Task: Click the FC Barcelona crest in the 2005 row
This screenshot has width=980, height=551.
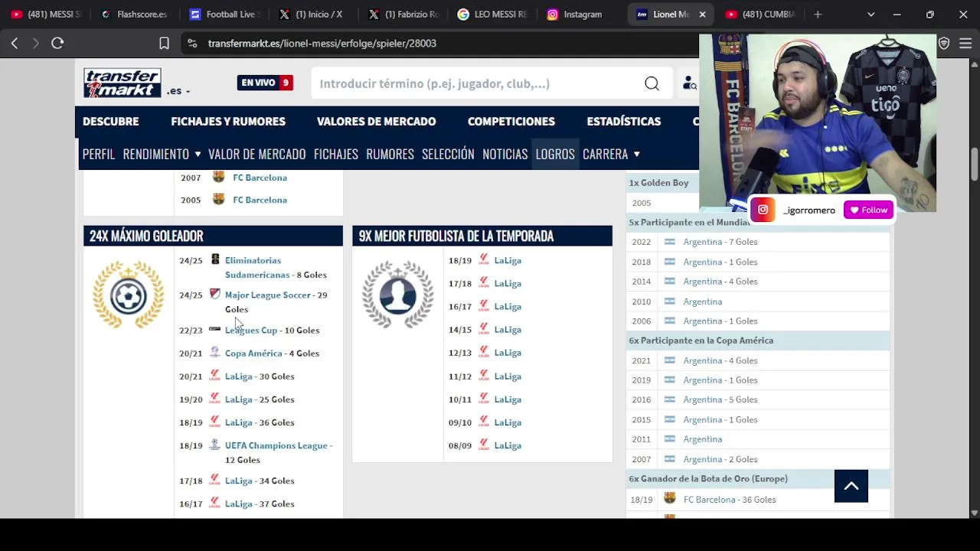Action: tap(219, 200)
